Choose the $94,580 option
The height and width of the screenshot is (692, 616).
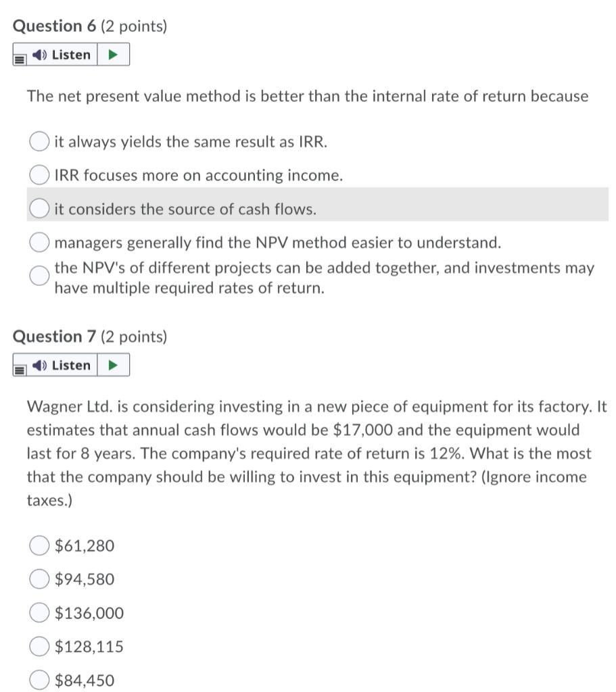(x=39, y=579)
